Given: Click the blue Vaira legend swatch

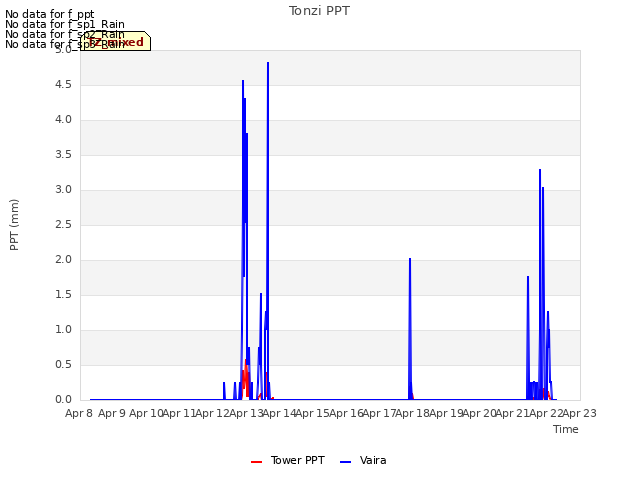Looking at the screenshot, I should point(345,462).
